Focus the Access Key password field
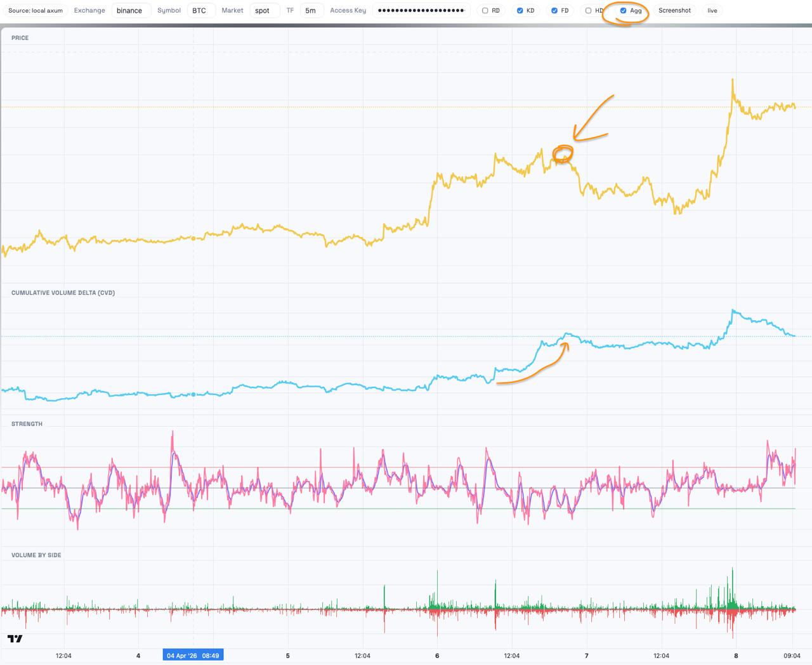This screenshot has height=665, width=812. (x=421, y=11)
